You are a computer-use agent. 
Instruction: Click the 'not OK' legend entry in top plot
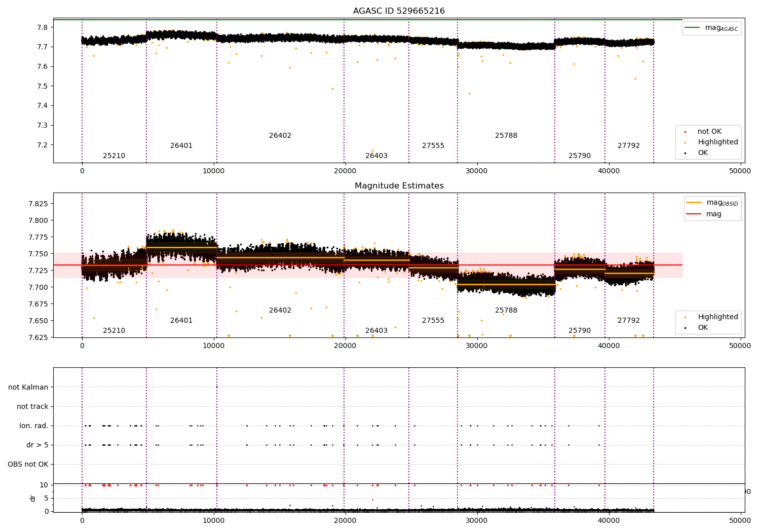(709, 132)
